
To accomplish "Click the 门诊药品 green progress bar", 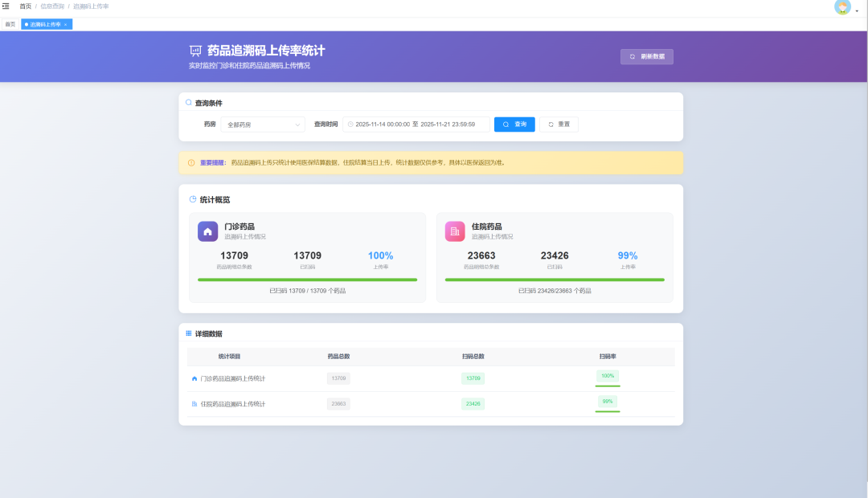I will pyautogui.click(x=307, y=280).
